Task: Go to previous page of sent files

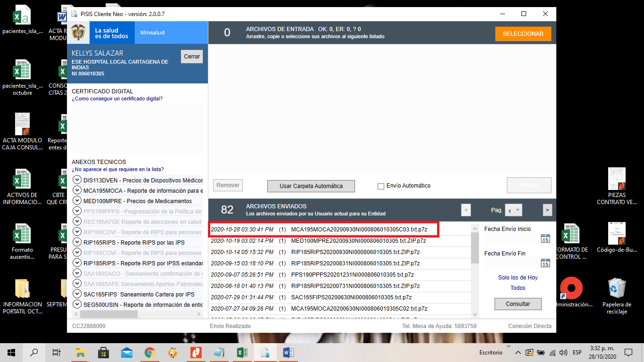Action: coord(466,210)
